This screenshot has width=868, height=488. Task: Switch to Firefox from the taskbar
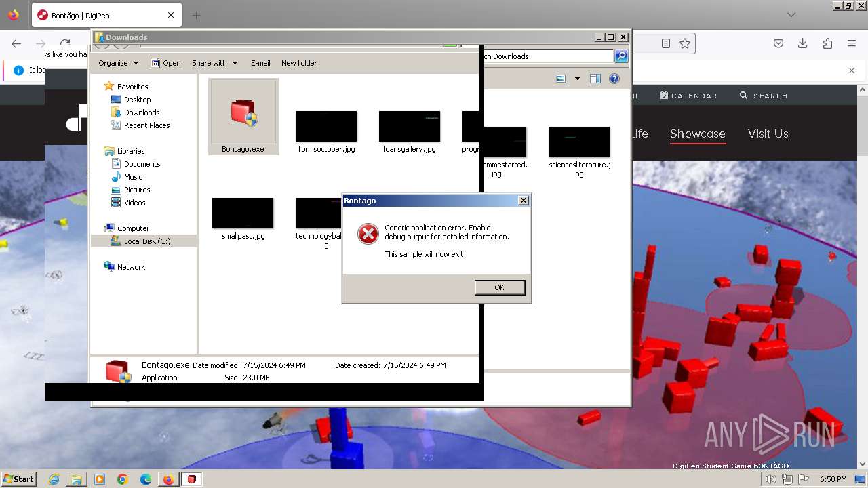click(x=168, y=479)
